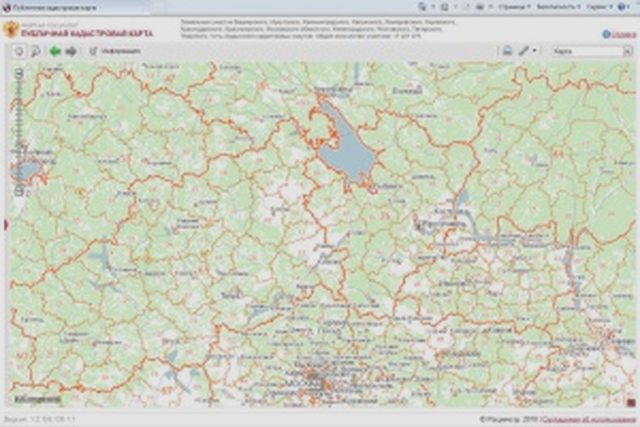Go back with green left arrow
640x427 pixels.
click(x=55, y=51)
